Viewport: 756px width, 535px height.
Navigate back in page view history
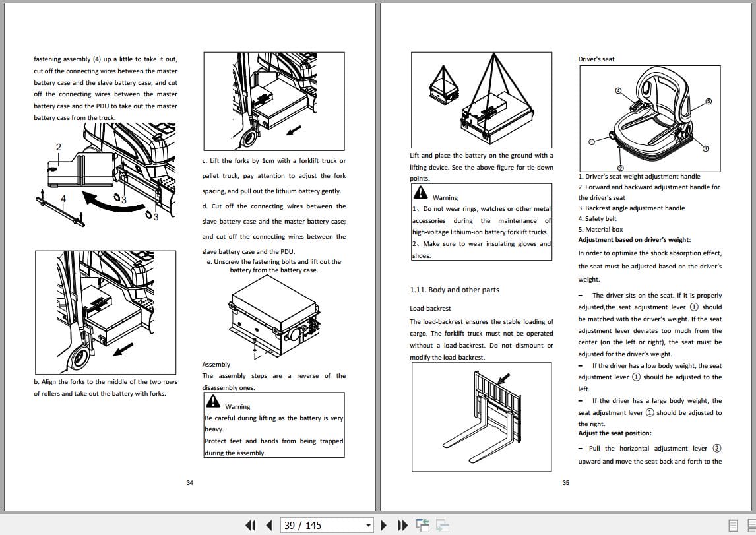[422, 523]
